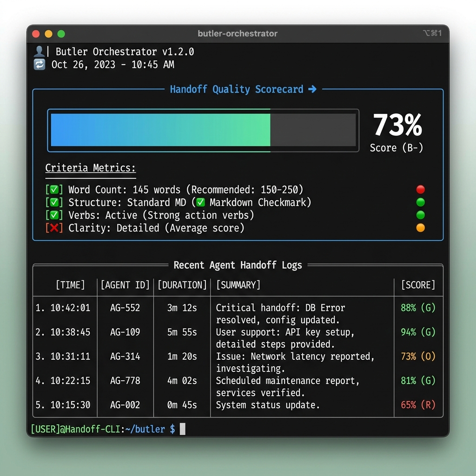The width and height of the screenshot is (476, 476).
Task: Click the 81% (G) score
Action: 418,381
